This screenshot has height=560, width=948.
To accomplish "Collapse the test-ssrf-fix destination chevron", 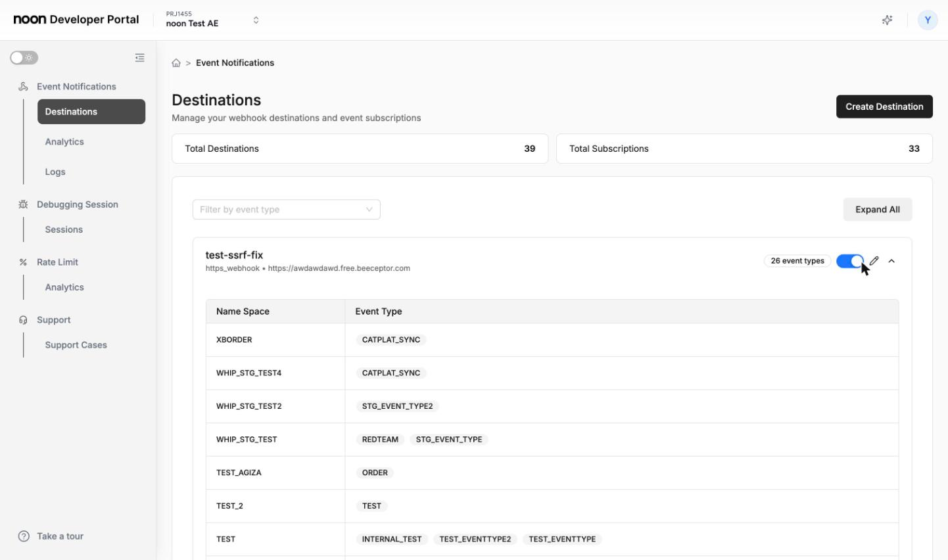I will click(891, 261).
